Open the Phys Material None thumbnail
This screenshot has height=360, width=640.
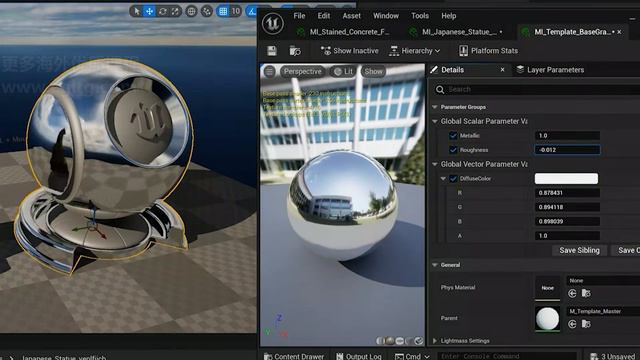click(x=547, y=288)
